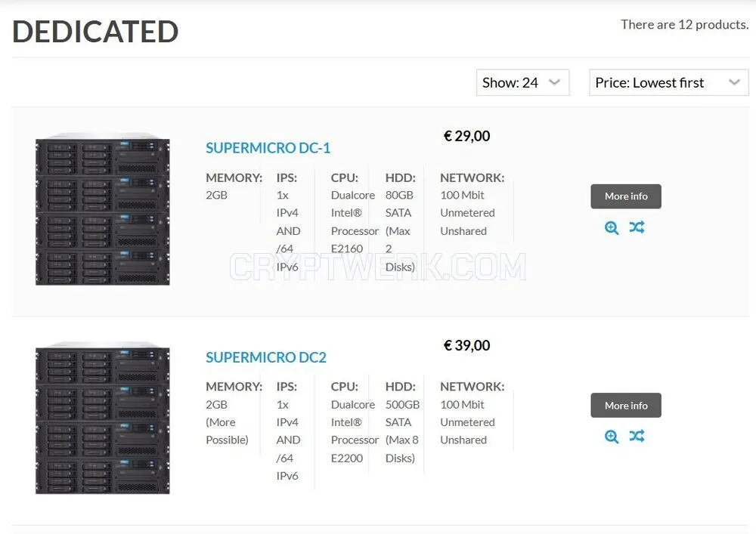Viewport: 756px width, 534px height.
Task: Open quick view magnifier for Supermicro DC-1
Action: pos(612,227)
